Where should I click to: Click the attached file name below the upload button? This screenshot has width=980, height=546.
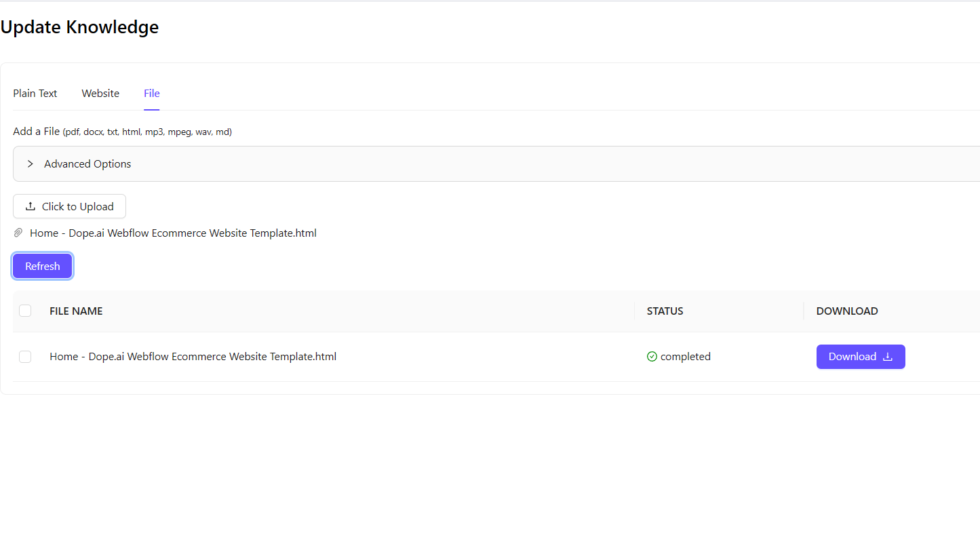[x=173, y=233]
